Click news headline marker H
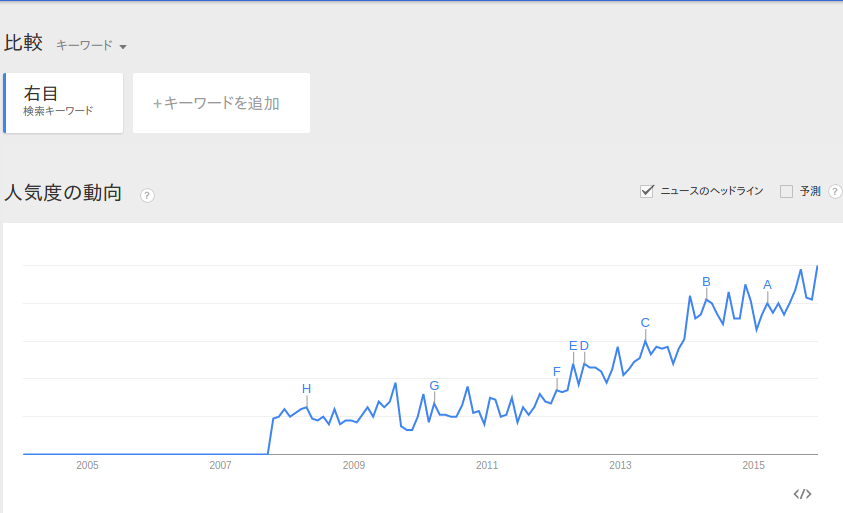The width and height of the screenshot is (843, 513). pos(307,388)
